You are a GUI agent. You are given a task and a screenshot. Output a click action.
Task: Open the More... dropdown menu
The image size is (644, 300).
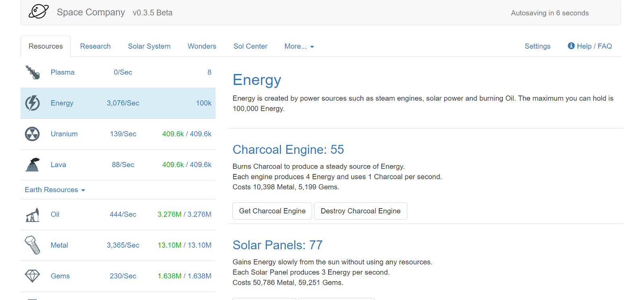click(299, 46)
